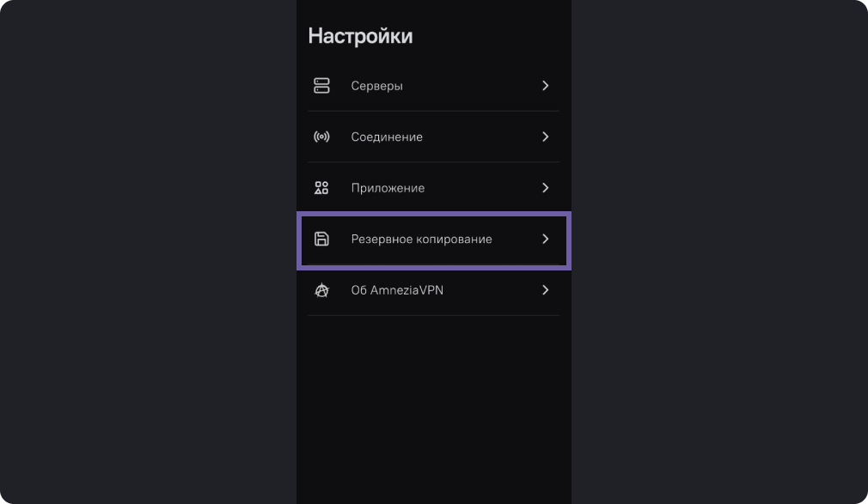This screenshot has height=504, width=868.
Task: Click the AmneziaVPN logo icon
Action: pos(321,290)
